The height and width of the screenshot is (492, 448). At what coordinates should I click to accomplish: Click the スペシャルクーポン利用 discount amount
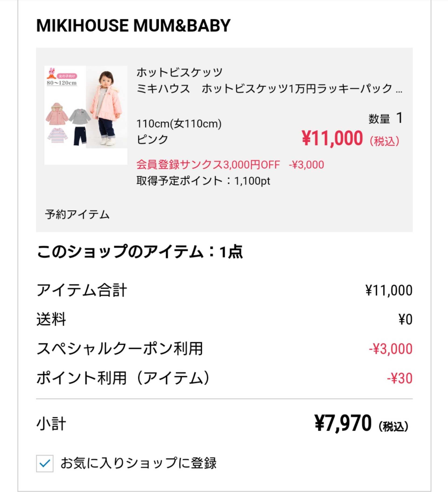390,349
